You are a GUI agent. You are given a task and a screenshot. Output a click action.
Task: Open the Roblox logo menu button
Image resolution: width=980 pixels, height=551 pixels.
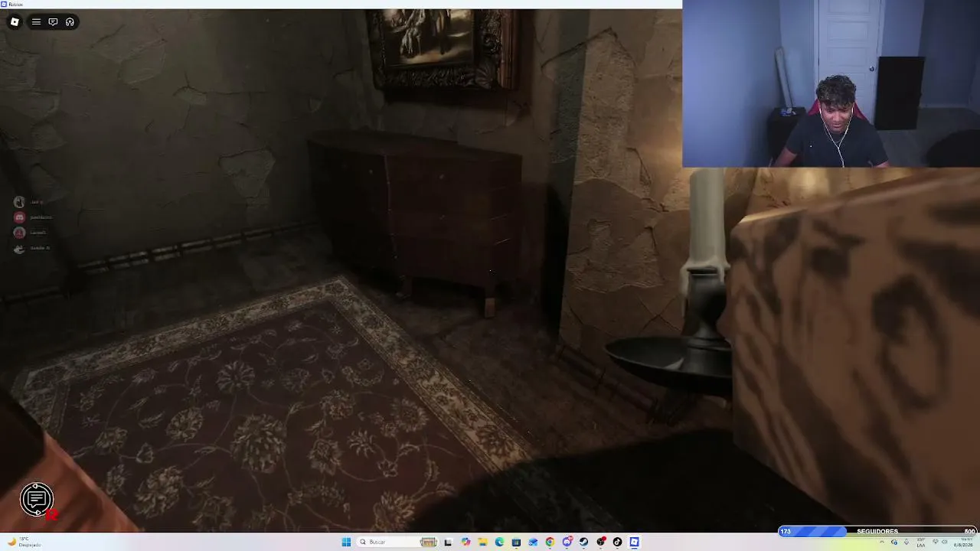(15, 21)
